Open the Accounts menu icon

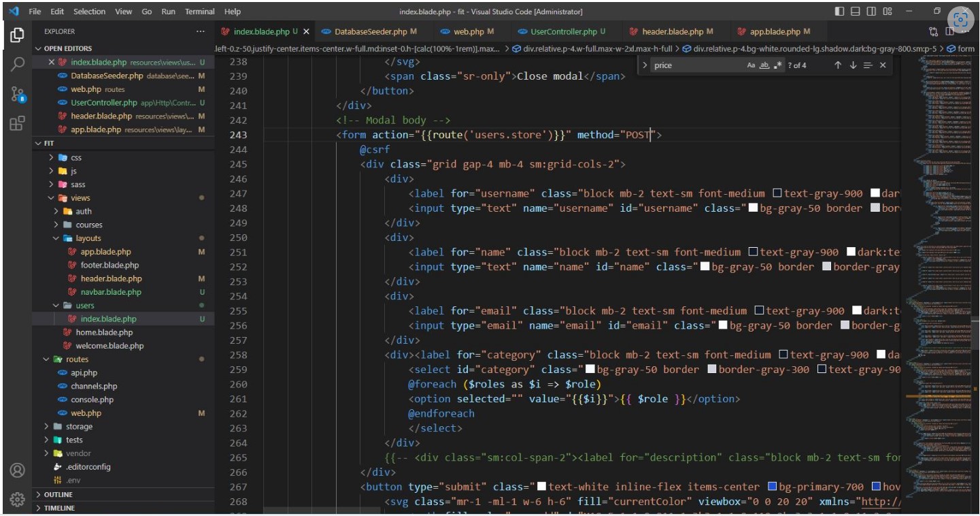[x=18, y=470]
